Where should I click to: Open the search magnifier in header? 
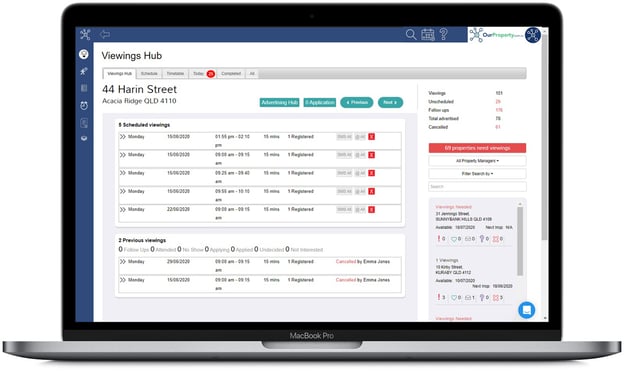411,35
